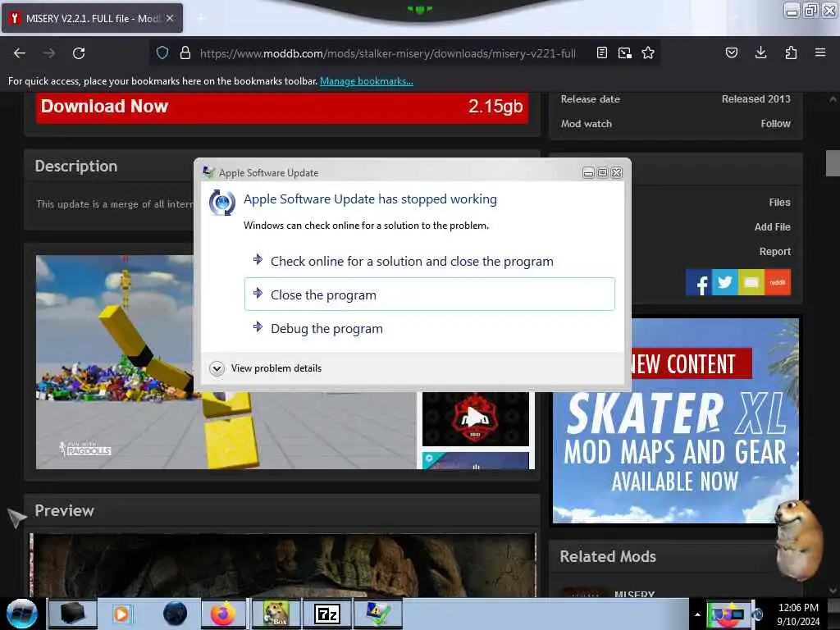
Task: Click the moddb URL address field
Action: point(388,53)
